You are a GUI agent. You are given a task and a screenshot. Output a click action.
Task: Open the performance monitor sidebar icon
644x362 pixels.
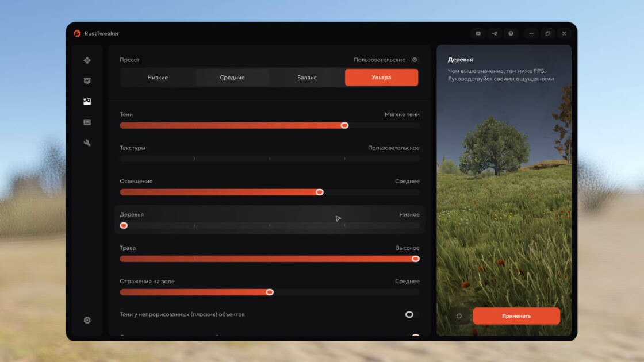click(87, 81)
